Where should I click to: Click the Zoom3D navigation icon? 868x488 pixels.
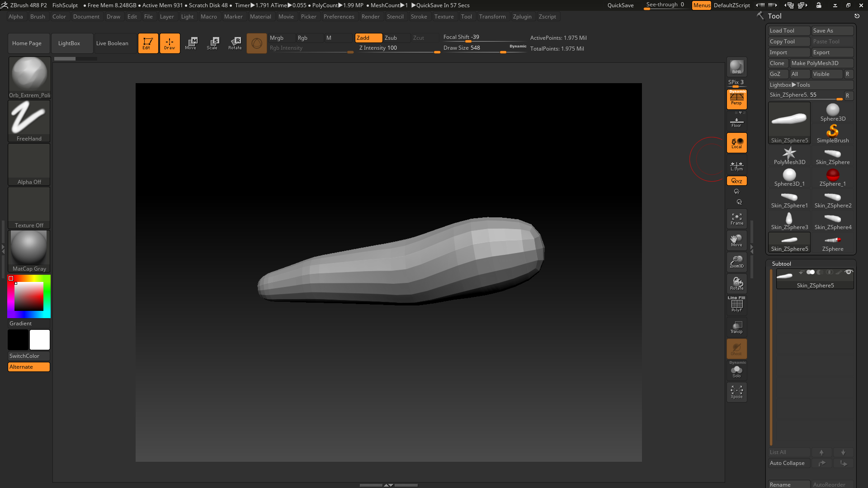coord(736,262)
